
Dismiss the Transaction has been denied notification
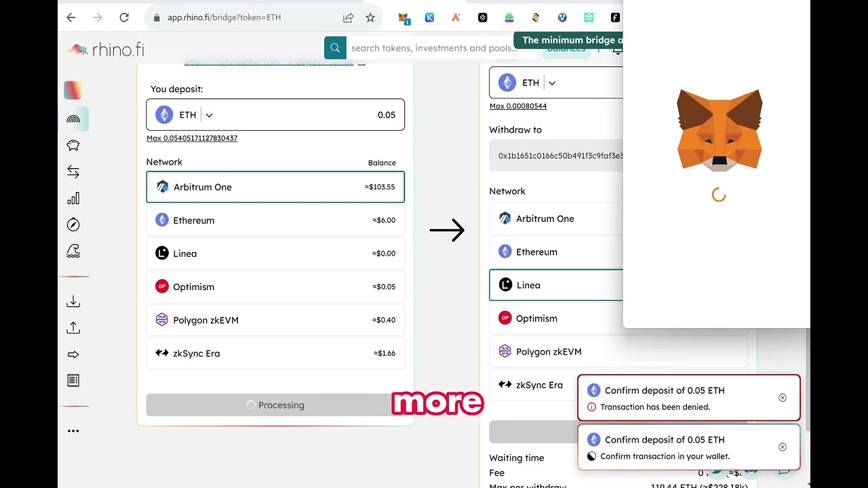pos(783,398)
